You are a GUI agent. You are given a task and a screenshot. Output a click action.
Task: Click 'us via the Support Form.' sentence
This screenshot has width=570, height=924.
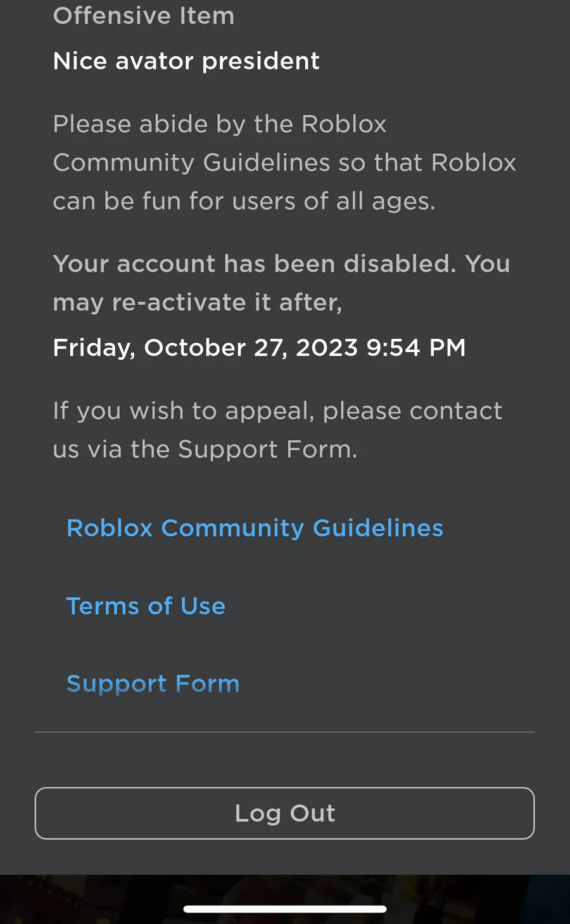[205, 450]
